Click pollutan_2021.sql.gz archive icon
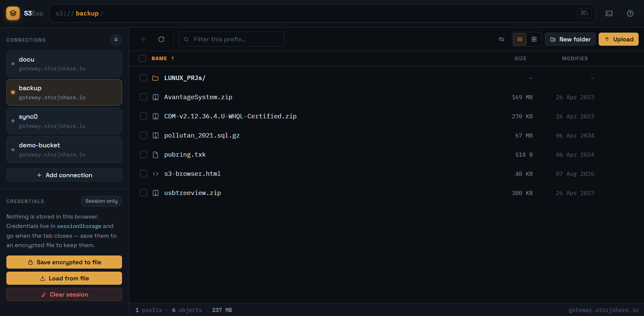Image resolution: width=644 pixels, height=316 pixels. 156,135
